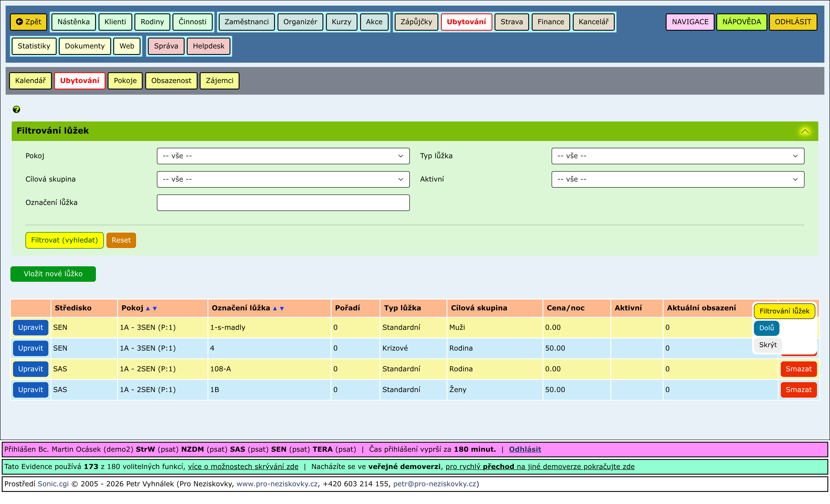This screenshot has height=504, width=830.
Task: Open the Aktivní filter dropdown
Action: [x=677, y=179]
